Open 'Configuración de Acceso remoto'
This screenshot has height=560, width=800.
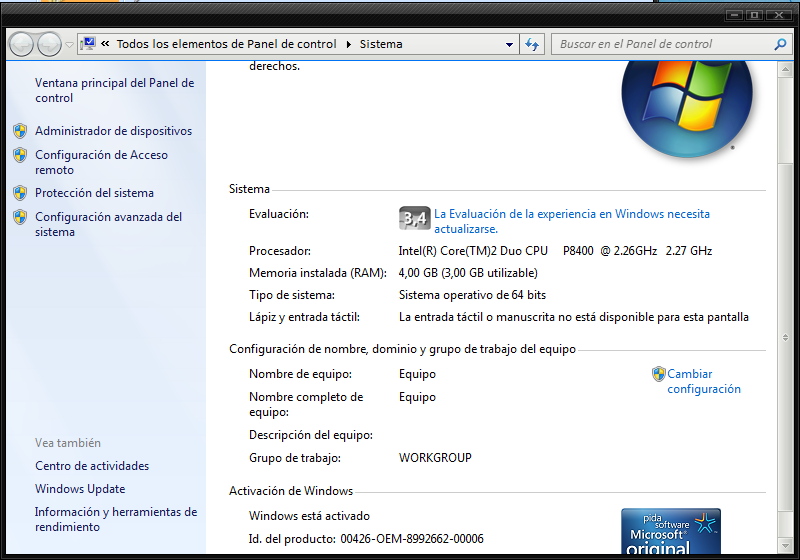[101, 162]
